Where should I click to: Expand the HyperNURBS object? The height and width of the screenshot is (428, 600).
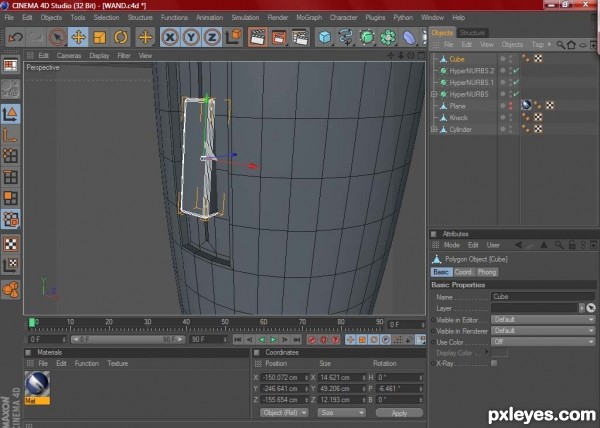[x=434, y=94]
